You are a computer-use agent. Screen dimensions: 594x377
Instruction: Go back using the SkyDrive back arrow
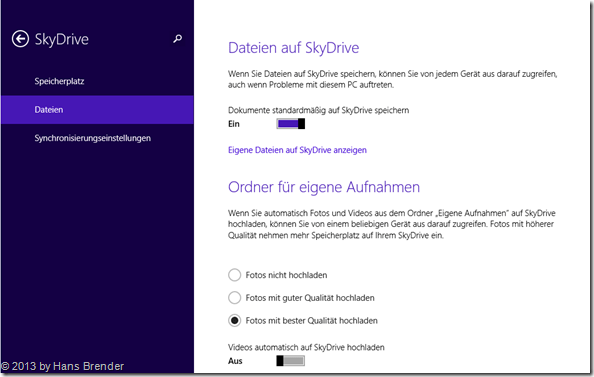(20, 39)
